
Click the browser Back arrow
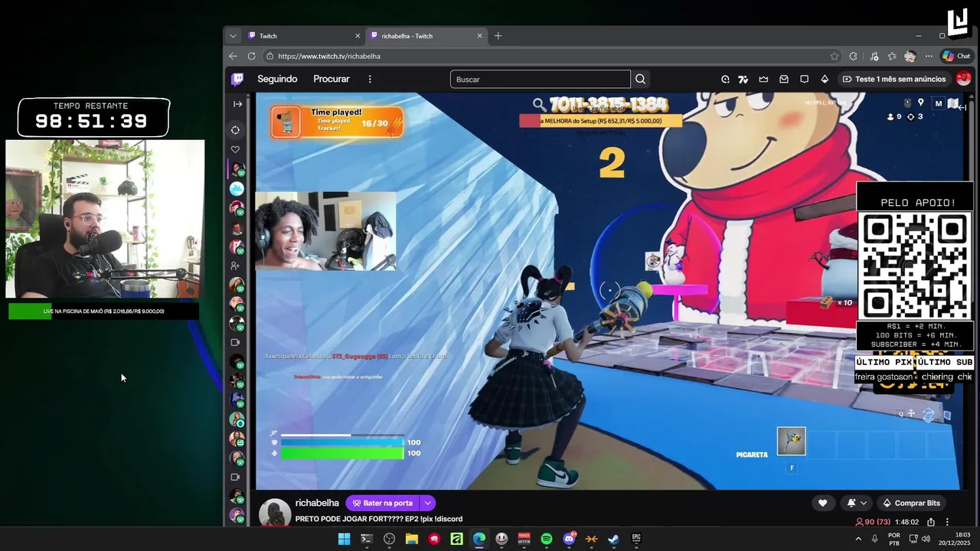point(234,56)
